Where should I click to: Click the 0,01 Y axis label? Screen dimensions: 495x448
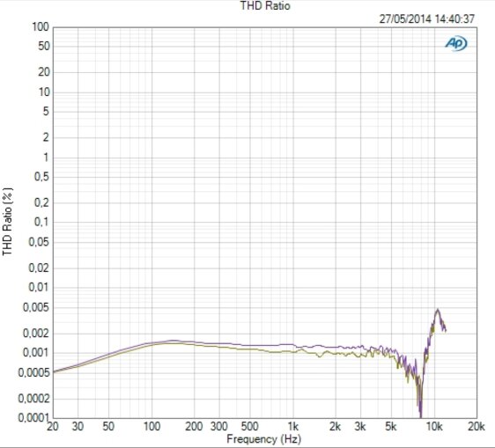point(39,288)
